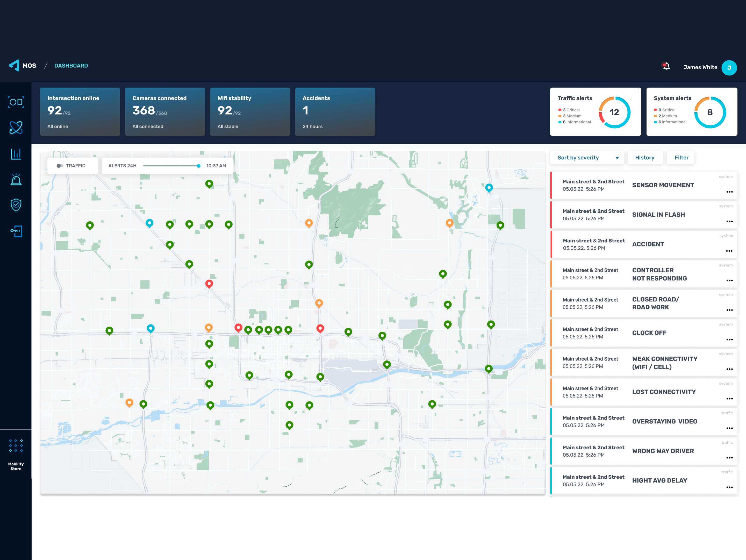Viewport: 746px width, 560px height.
Task: Click the Alerts 24H time slider handle
Action: [199, 166]
